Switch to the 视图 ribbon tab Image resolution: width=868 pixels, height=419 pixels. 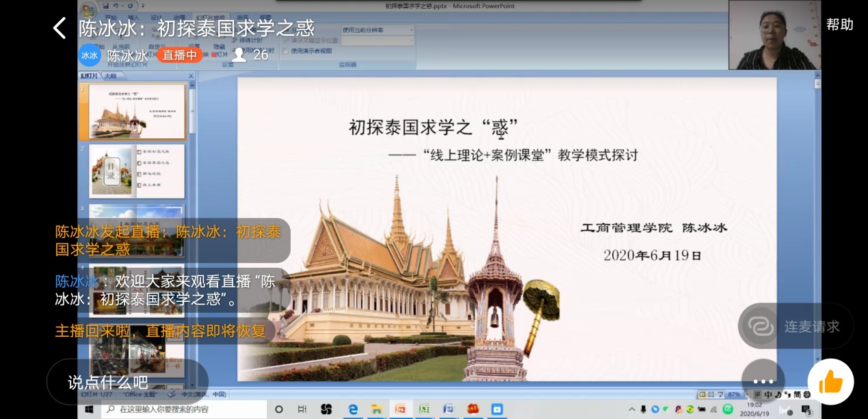click(x=265, y=18)
